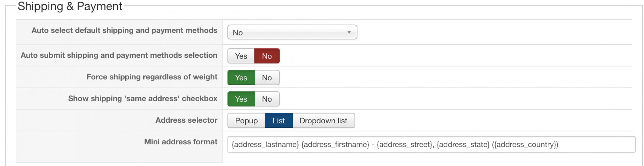Set Auto submit methods selection to Yes
644x166 pixels.
pyautogui.click(x=241, y=56)
